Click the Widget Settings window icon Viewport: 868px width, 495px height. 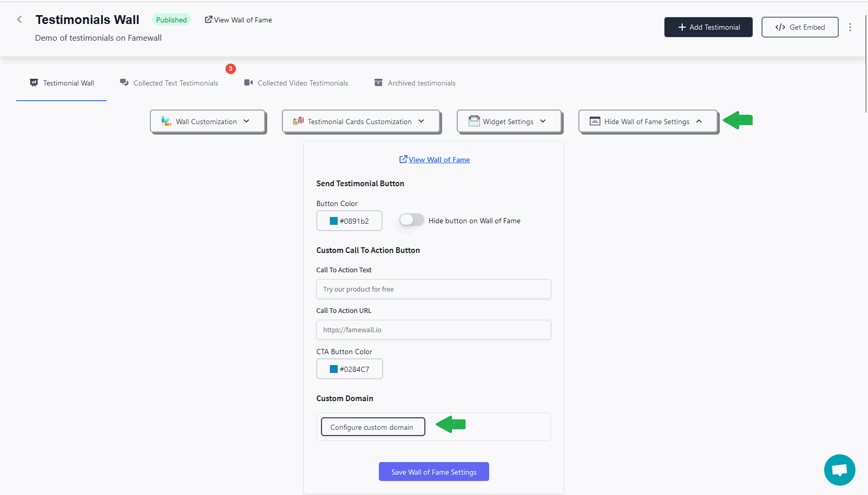(474, 122)
